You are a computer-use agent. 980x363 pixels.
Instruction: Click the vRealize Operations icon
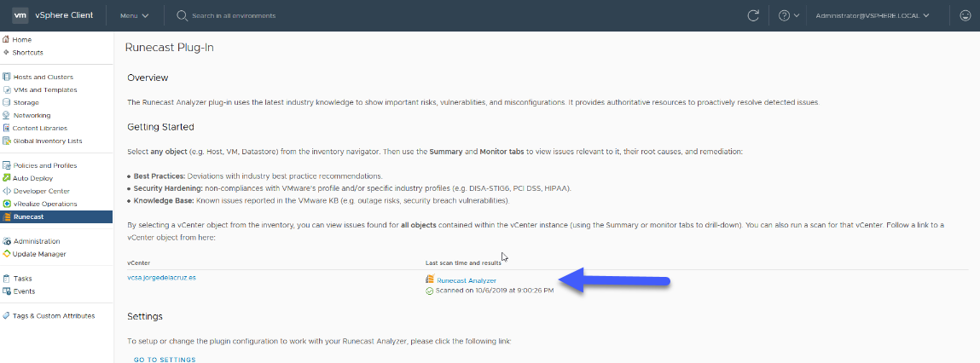tap(7, 204)
